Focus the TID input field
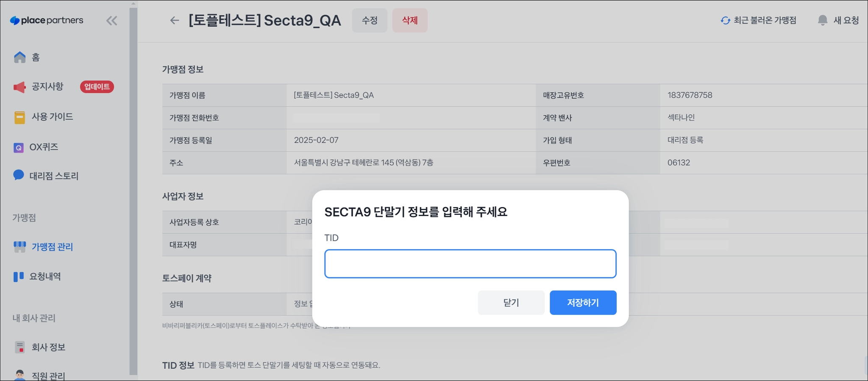Image resolution: width=868 pixels, height=381 pixels. (470, 264)
